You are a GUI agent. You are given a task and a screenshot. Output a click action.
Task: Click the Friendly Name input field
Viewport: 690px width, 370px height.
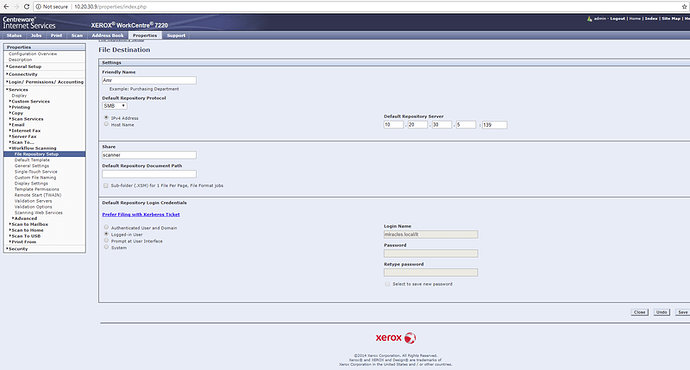(x=149, y=80)
